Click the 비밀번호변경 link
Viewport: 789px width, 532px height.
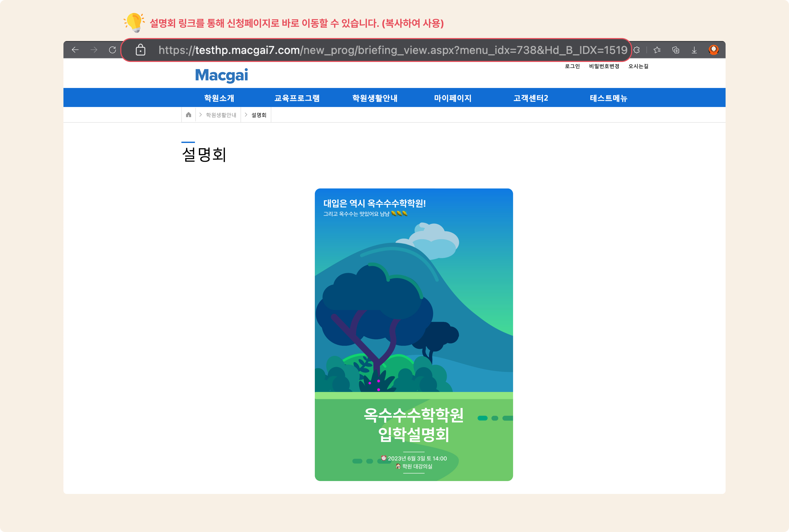[x=604, y=66]
